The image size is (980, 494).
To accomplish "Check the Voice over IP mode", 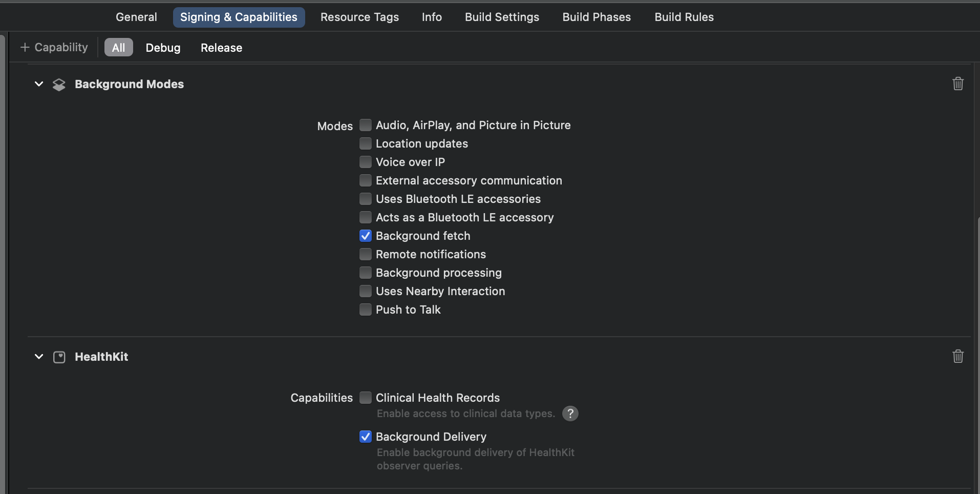I will click(365, 162).
